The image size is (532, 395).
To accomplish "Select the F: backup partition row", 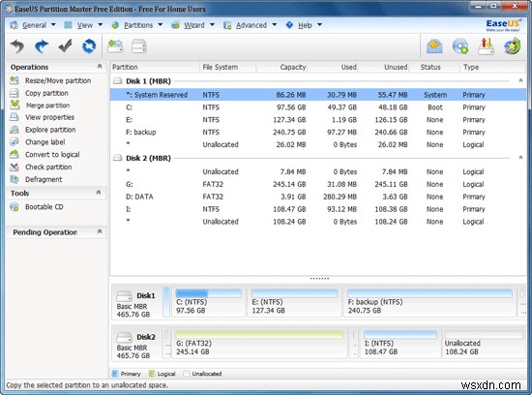I will coord(318,132).
